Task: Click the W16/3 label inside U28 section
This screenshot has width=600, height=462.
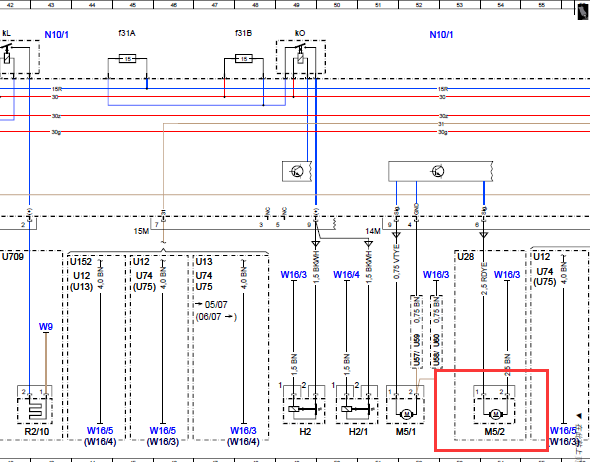Action: click(x=507, y=275)
